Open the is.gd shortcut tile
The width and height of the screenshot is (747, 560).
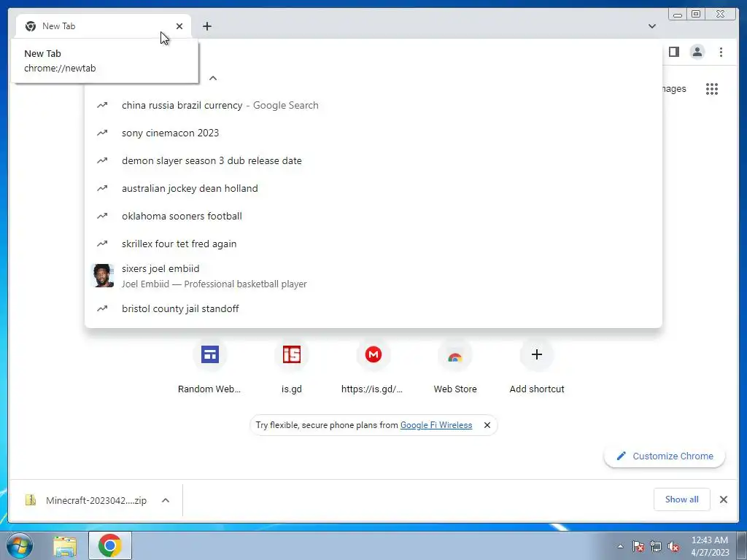292,367
